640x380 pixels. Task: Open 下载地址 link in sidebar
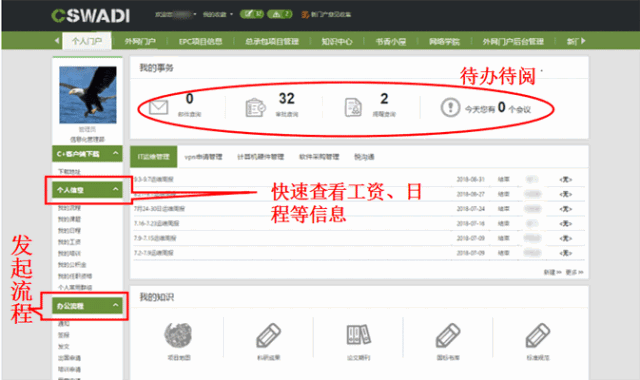pos(69,171)
